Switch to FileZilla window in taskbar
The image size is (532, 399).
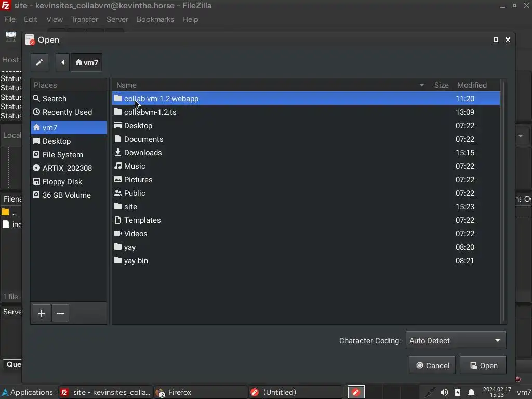click(x=105, y=392)
